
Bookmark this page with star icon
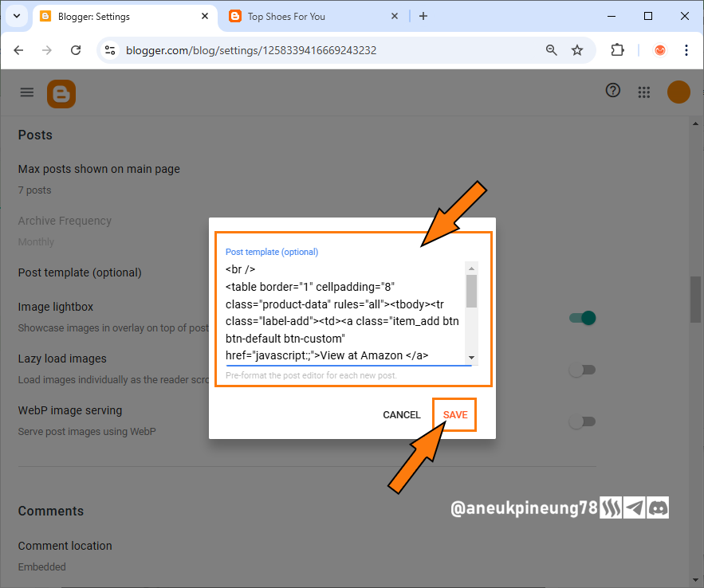[x=577, y=50]
